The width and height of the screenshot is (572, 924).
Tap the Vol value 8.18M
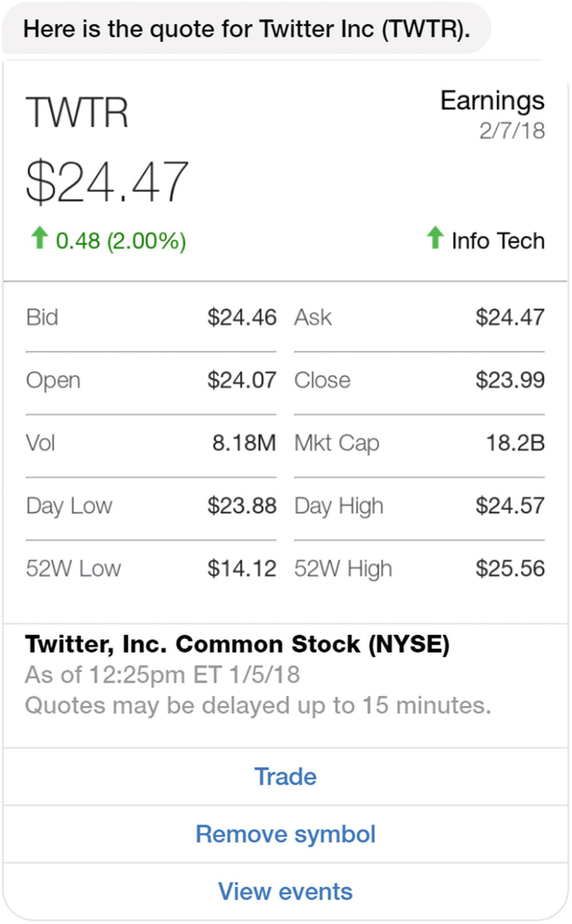pos(244,443)
